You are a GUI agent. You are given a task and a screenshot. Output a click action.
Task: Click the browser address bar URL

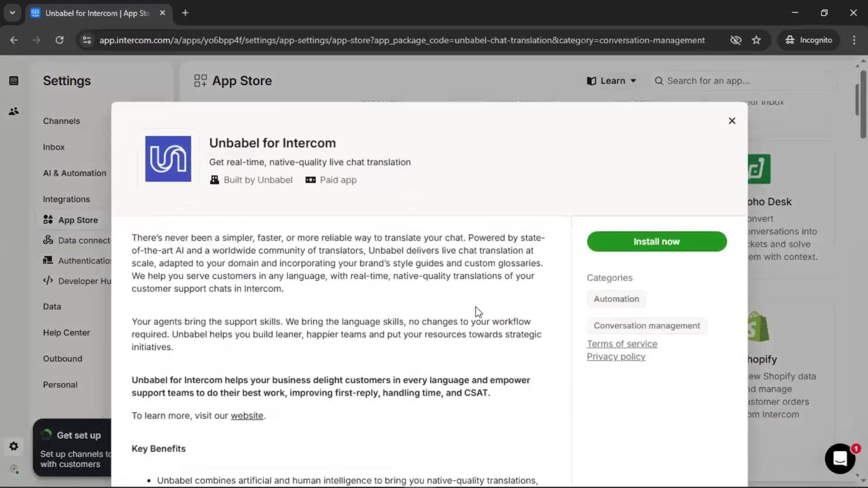402,40
